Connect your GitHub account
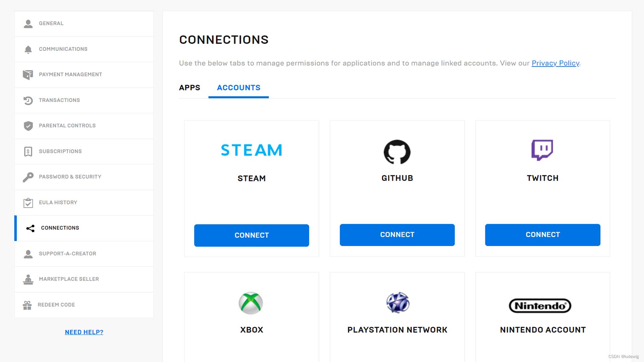Viewport: 644px width, 362px height. point(397,235)
